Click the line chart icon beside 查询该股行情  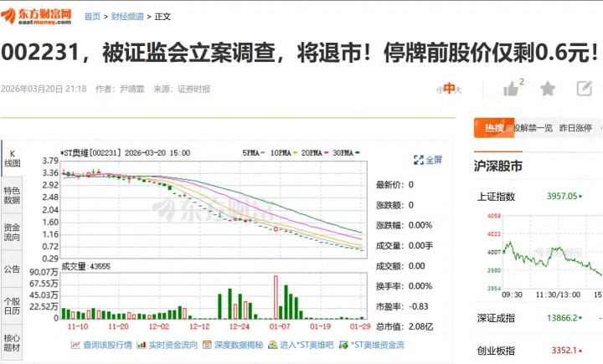pyautogui.click(x=75, y=345)
